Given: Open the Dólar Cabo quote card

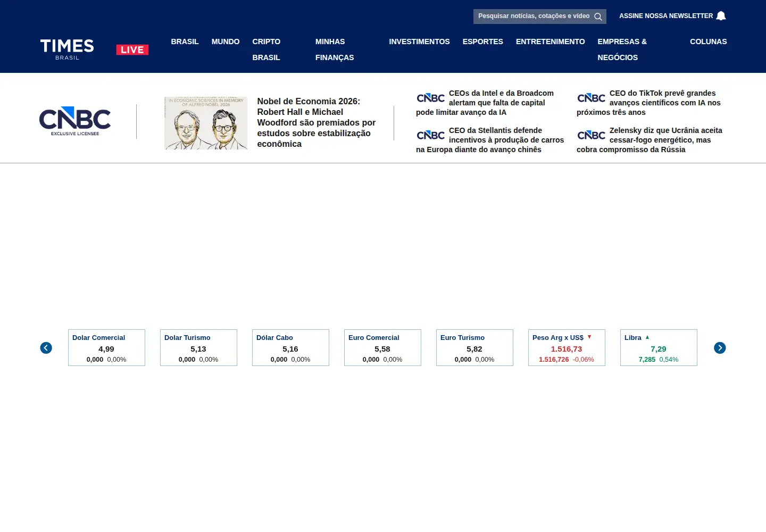Looking at the screenshot, I should pyautogui.click(x=290, y=348).
